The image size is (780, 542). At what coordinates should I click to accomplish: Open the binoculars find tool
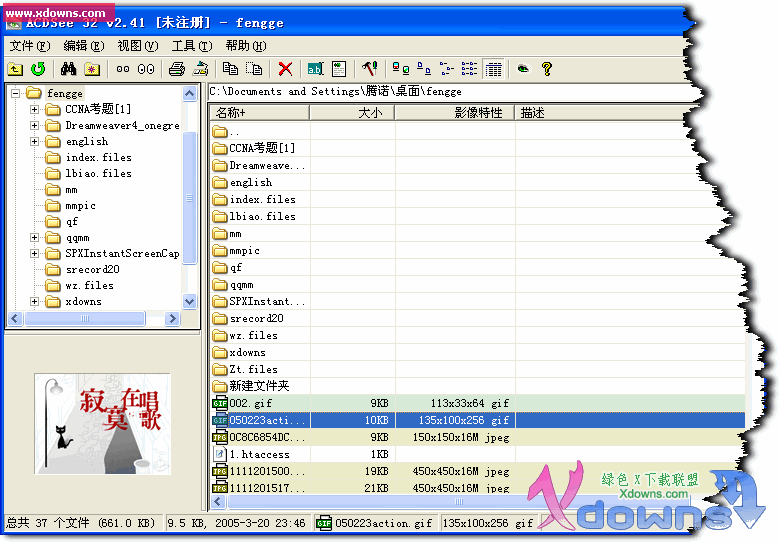point(69,69)
